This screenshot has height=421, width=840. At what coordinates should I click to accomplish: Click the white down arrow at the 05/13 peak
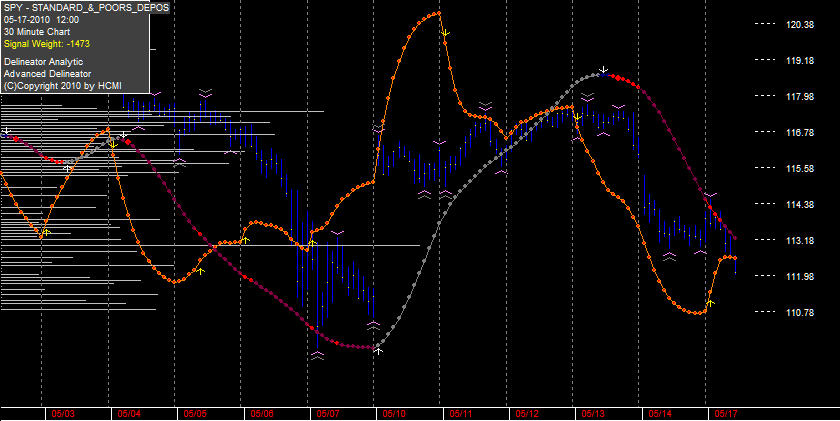(604, 70)
